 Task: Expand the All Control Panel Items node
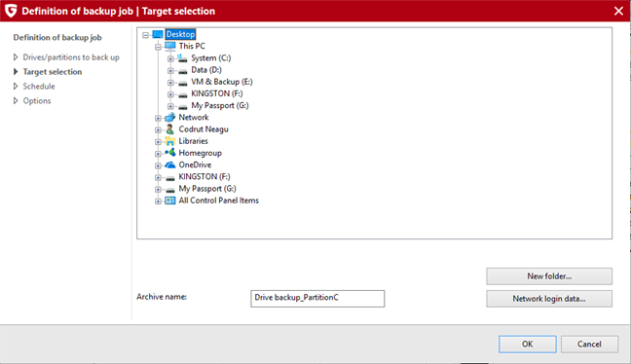pyautogui.click(x=158, y=201)
